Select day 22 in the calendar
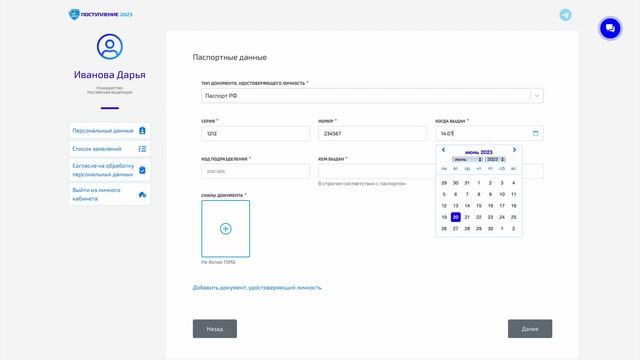This screenshot has height=360, width=640. click(x=479, y=217)
